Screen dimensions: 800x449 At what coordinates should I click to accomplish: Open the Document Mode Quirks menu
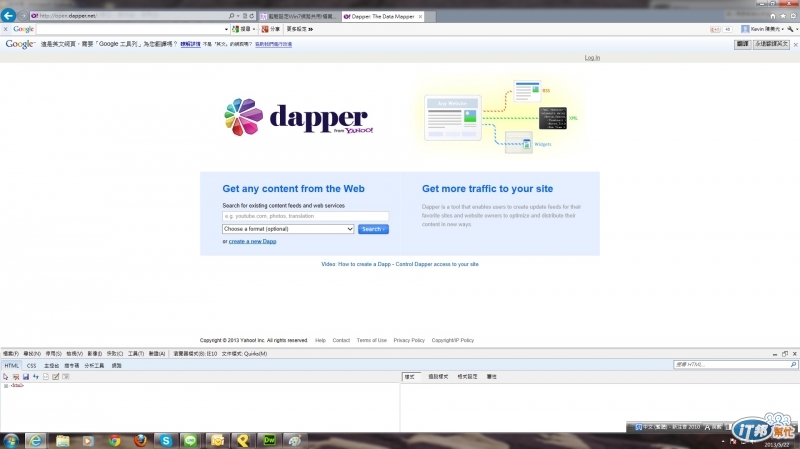[x=244, y=354]
